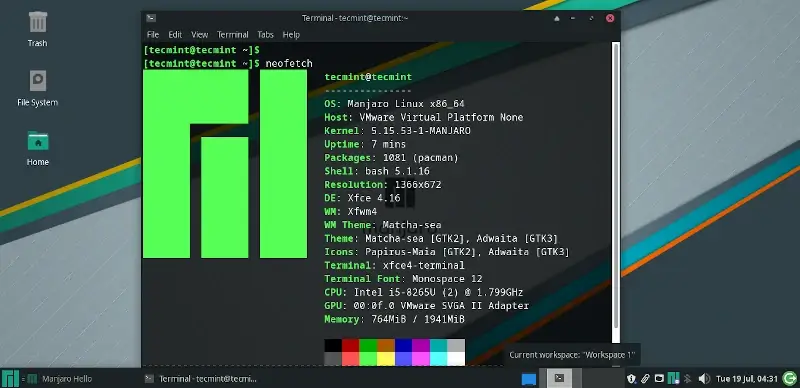Click the Host: VMware Virtual Platform line
The height and width of the screenshot is (388, 800).
pos(423,117)
